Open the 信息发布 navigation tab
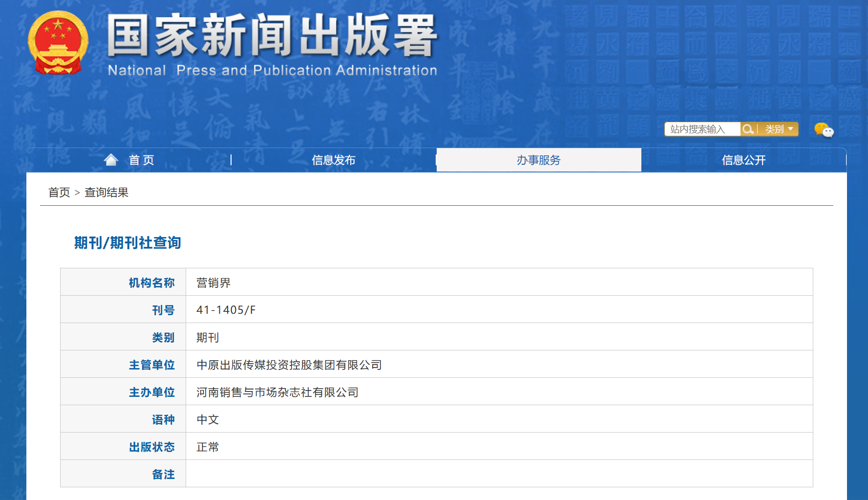Viewport: 868px width, 500px height. (x=334, y=160)
